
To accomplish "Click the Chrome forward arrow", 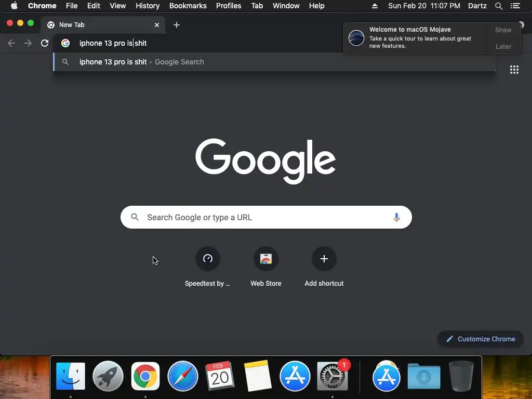I will tap(28, 43).
